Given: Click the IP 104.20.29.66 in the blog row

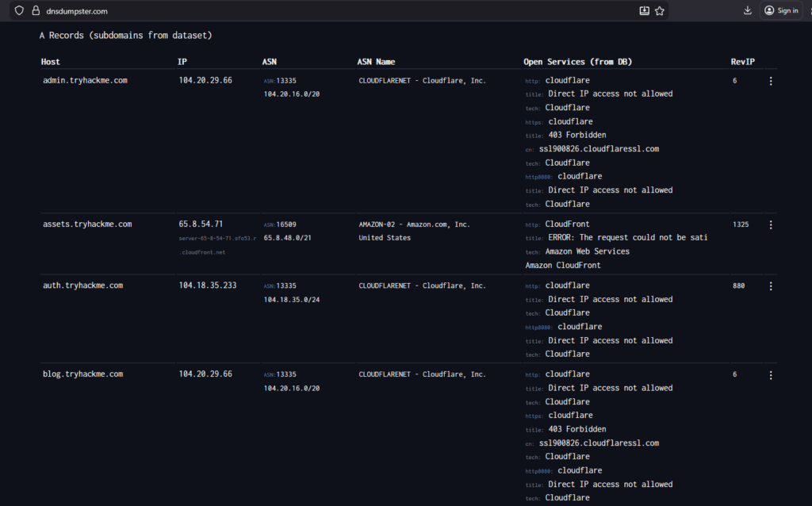Looking at the screenshot, I should [x=205, y=374].
